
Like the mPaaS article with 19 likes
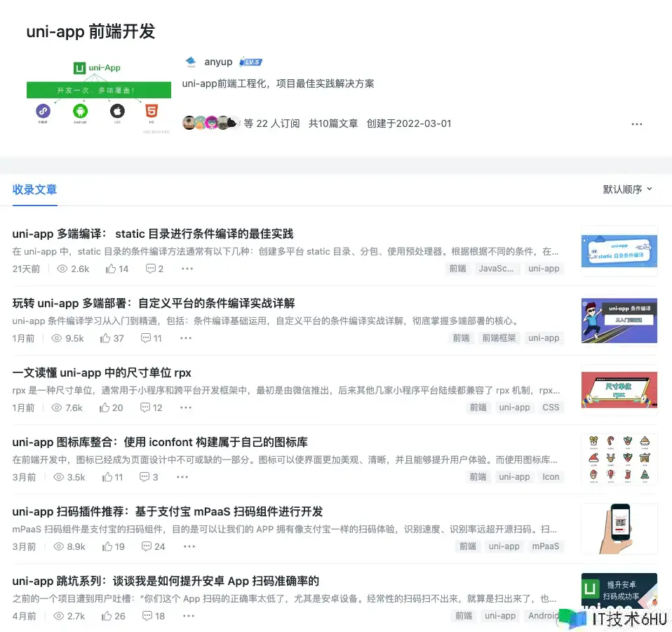click(114, 546)
